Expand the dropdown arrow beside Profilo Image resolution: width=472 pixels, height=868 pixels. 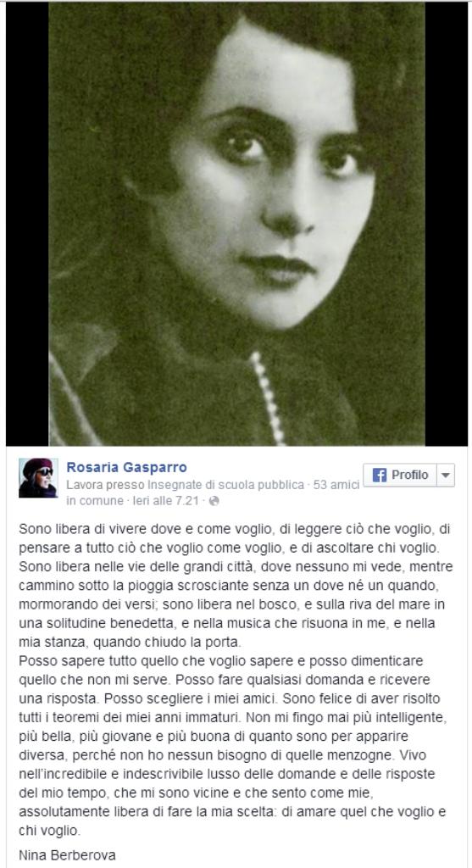(446, 475)
